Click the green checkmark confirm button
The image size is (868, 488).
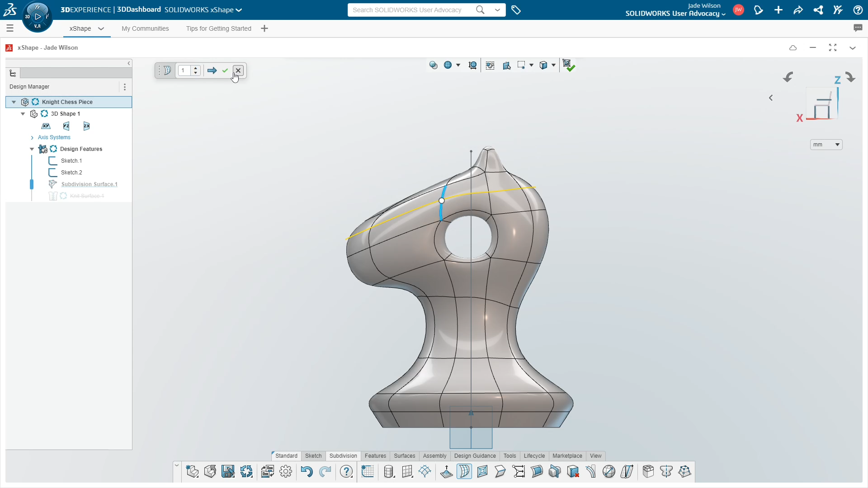point(225,70)
